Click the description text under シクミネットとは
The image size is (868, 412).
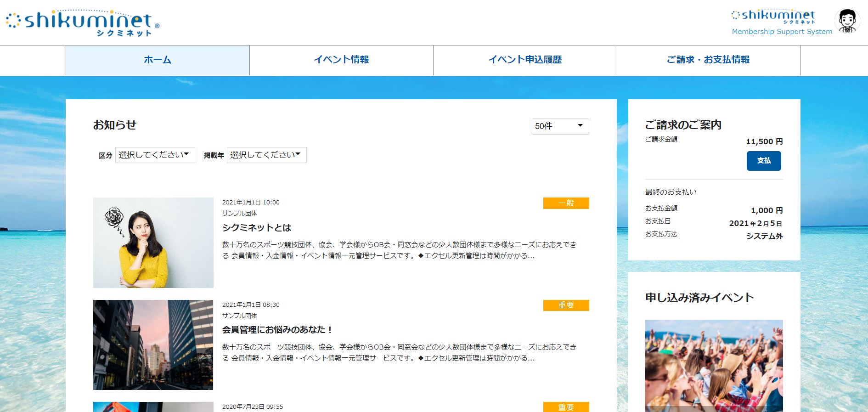[x=399, y=250]
